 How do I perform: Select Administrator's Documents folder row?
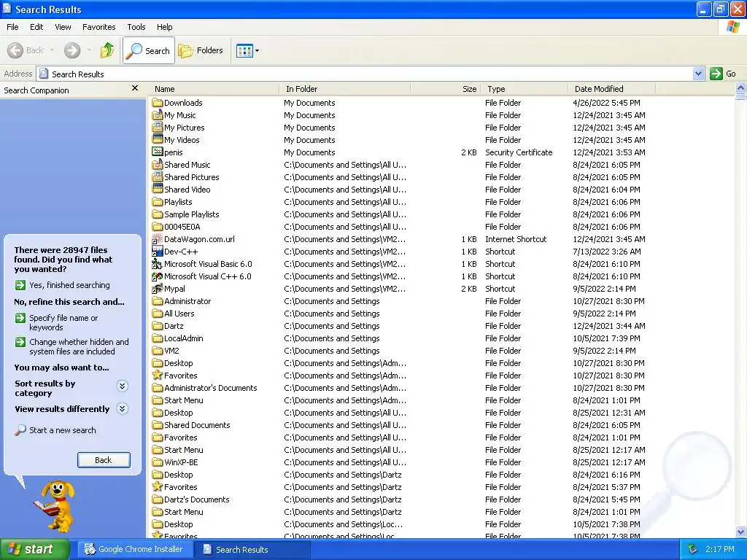pyautogui.click(x=403, y=388)
